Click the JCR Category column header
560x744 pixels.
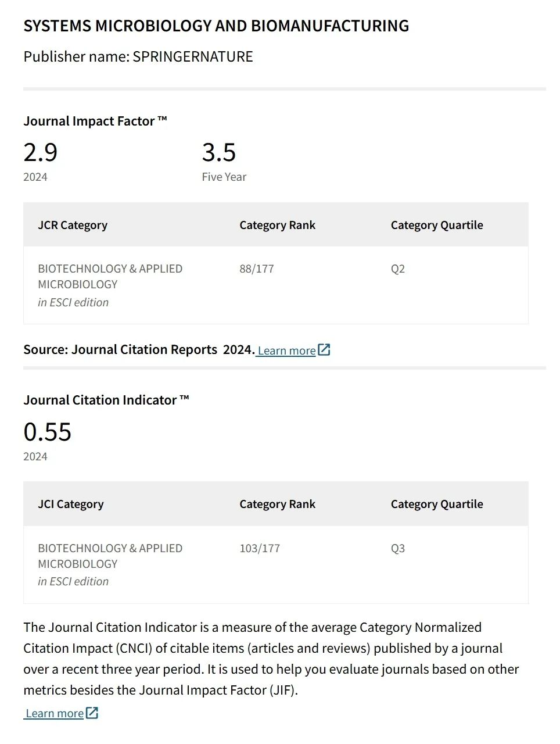[73, 225]
